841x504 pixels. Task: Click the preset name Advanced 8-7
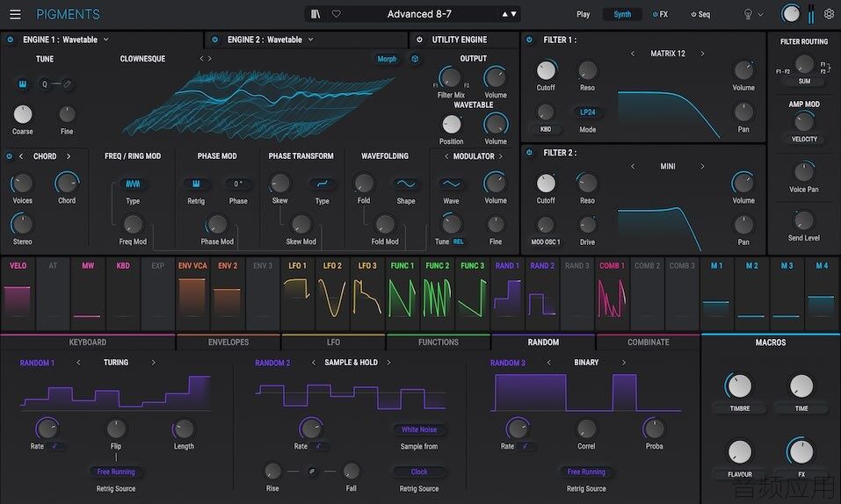click(419, 14)
